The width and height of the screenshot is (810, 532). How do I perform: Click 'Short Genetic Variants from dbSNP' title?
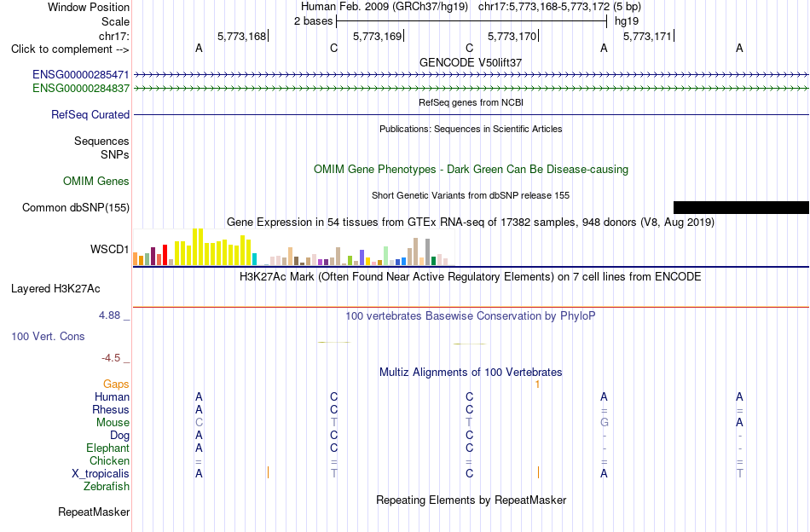tap(471, 195)
